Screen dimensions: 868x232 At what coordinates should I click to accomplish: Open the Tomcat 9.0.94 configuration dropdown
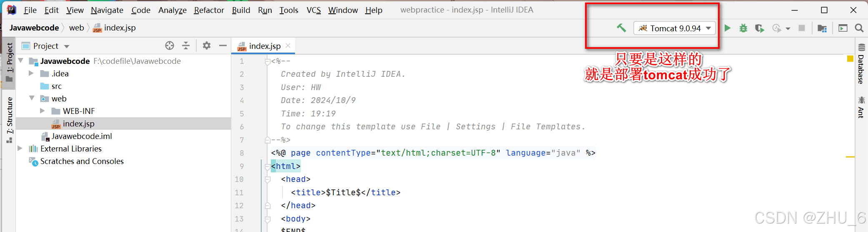click(x=675, y=28)
